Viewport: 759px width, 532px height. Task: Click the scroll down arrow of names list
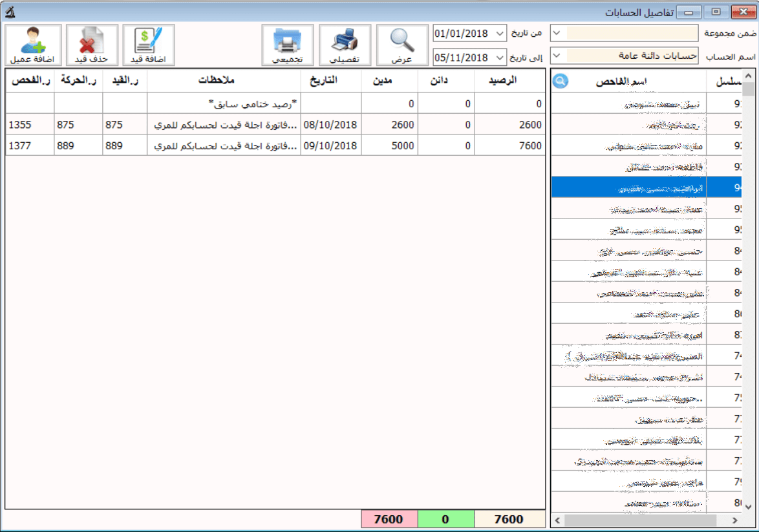pyautogui.click(x=748, y=506)
